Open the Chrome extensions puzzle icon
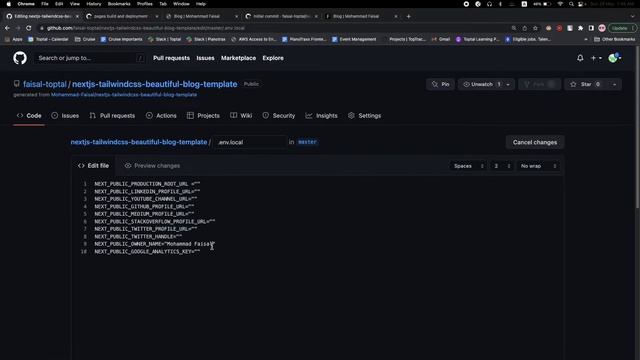This screenshot has height=360, width=640. (580, 28)
